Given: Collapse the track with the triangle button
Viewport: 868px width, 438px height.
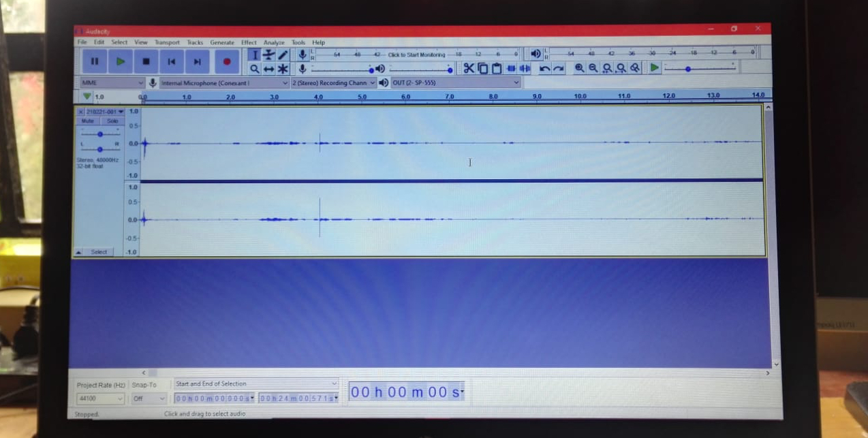Looking at the screenshot, I should coord(78,252).
